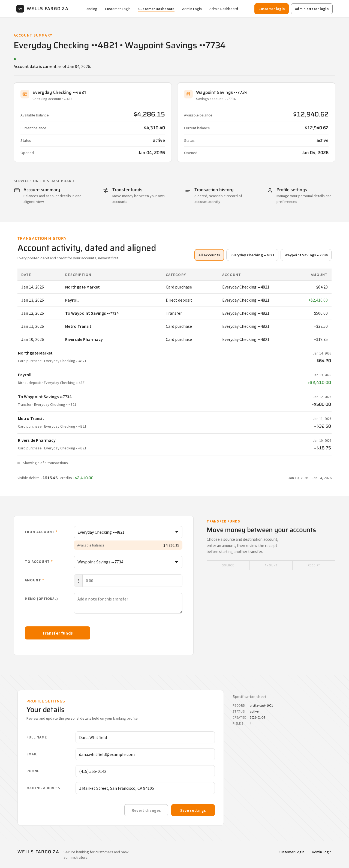This screenshot has height=868, width=349.
Task: Click the Available balance hint under From account
Action: tap(128, 545)
